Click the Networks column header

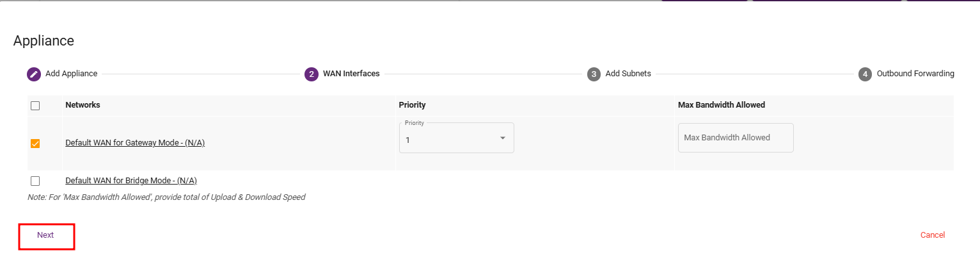point(83,105)
